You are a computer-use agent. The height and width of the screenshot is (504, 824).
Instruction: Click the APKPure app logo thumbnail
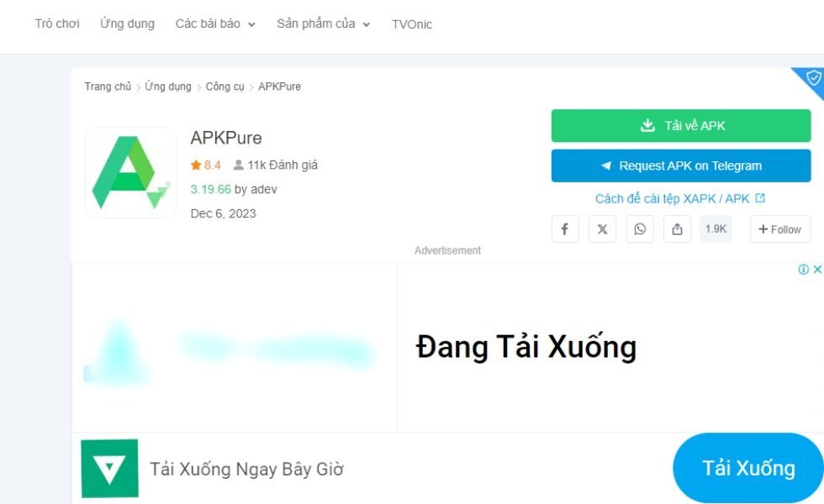130,171
